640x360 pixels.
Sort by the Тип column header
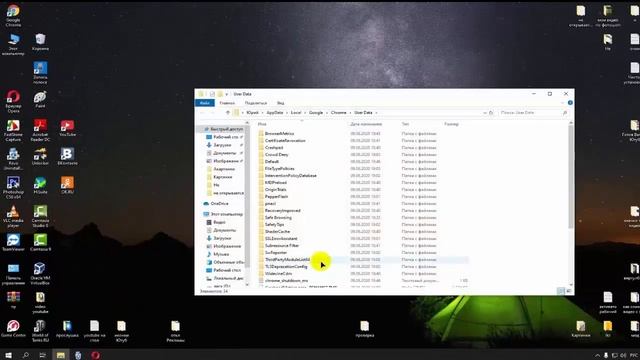coord(405,124)
